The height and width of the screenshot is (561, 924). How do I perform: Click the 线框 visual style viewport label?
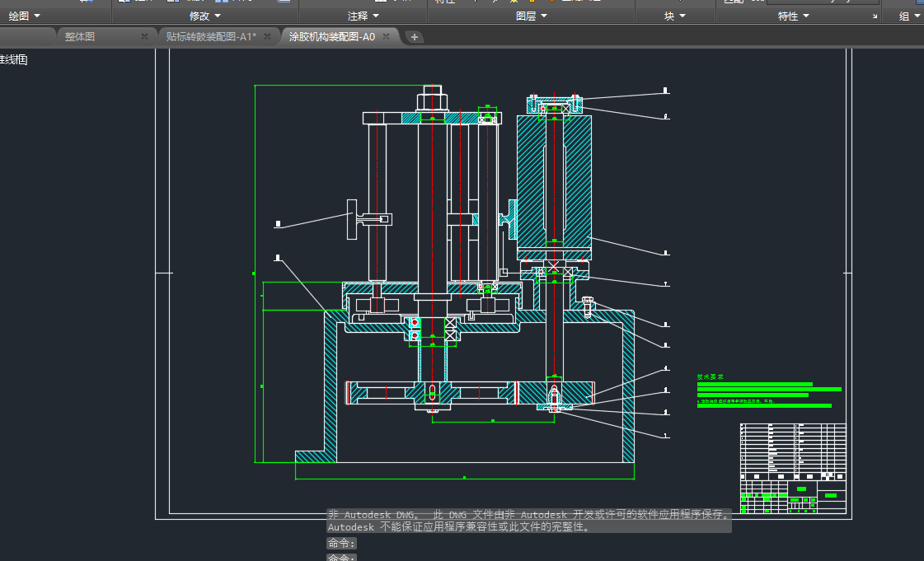[x=13, y=59]
